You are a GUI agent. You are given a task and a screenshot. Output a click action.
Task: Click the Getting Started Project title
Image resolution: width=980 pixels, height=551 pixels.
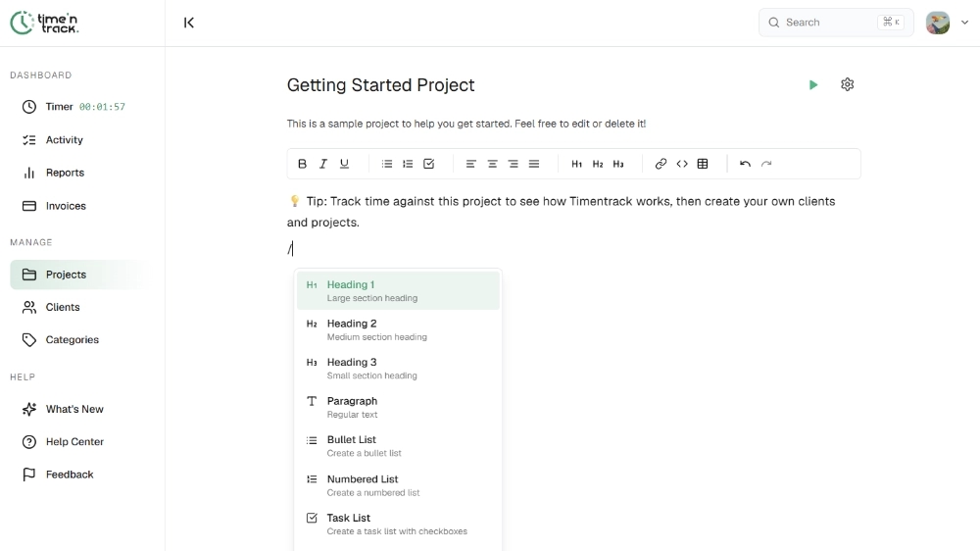380,85
